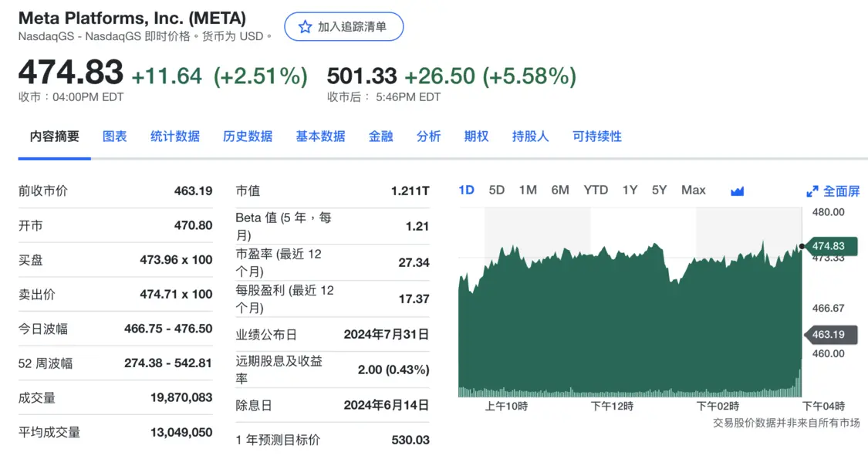This screenshot has height=459, width=868.
Task: Open the 可持续性 tab
Action: [x=596, y=137]
